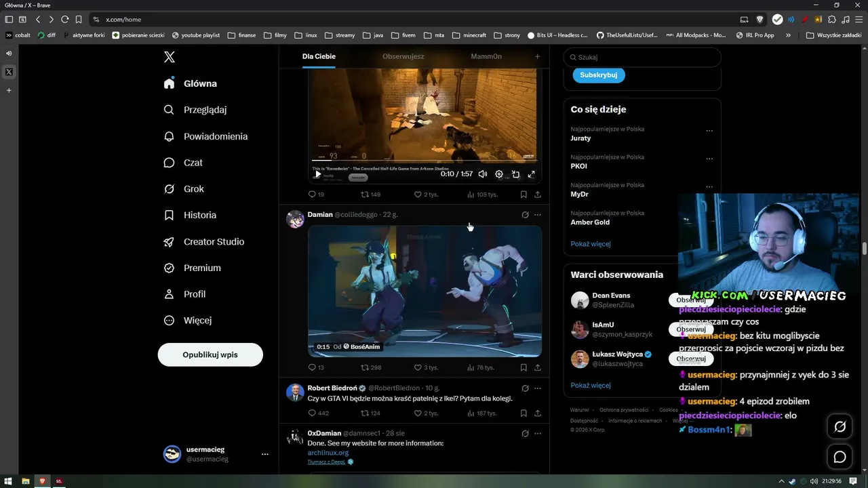
Task: Open more options on Damian's post
Action: (x=538, y=215)
